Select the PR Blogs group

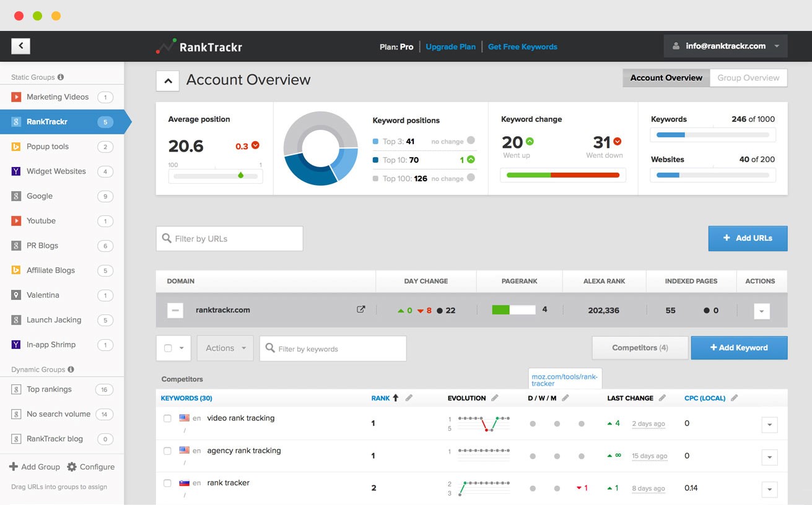click(x=62, y=246)
